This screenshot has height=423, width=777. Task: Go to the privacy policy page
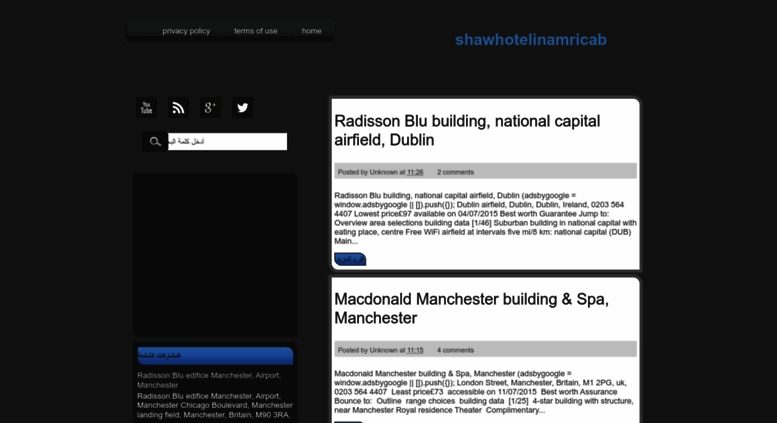coord(186,31)
